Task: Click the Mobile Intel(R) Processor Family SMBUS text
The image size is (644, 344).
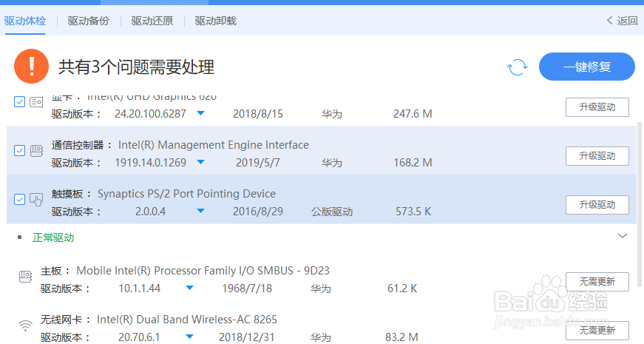Action: tap(203, 271)
